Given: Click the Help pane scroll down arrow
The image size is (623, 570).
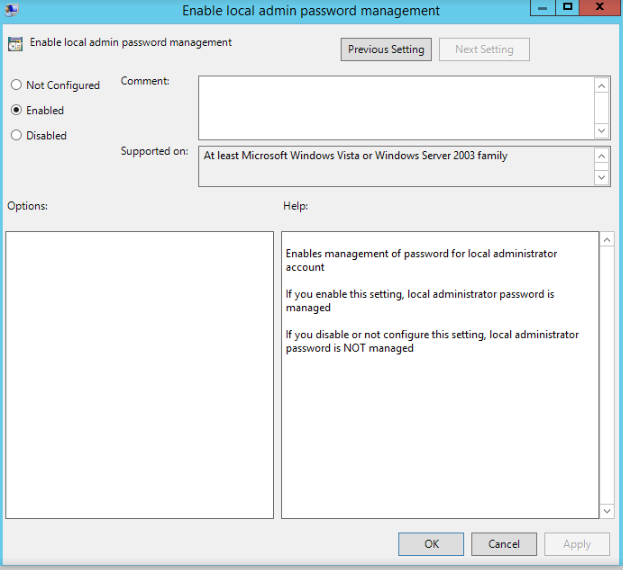Looking at the screenshot, I should (606, 510).
